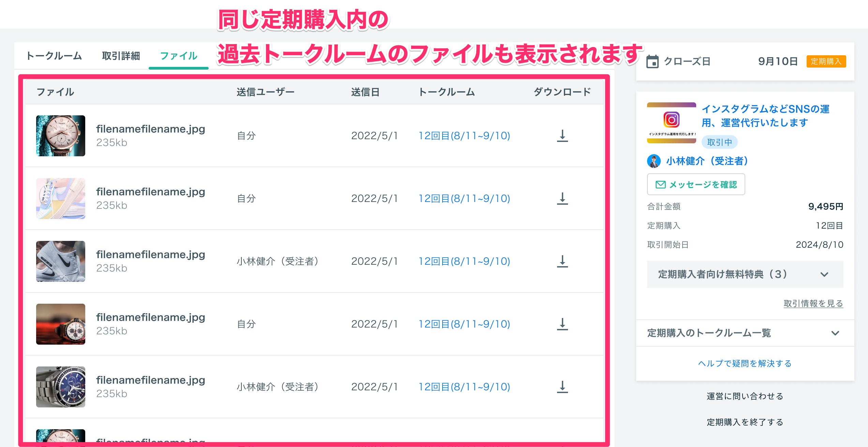Click the メッセージを確認 button
Screen dimensions: 868x447
click(x=696, y=185)
